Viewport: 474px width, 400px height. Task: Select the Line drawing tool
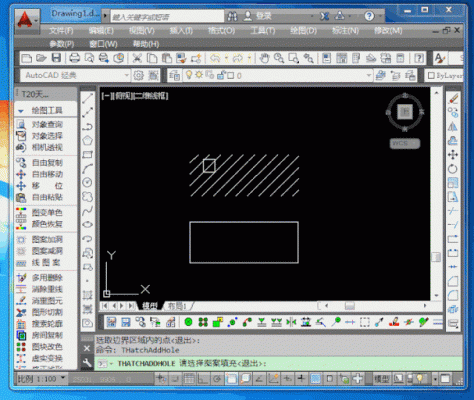pos(87,98)
